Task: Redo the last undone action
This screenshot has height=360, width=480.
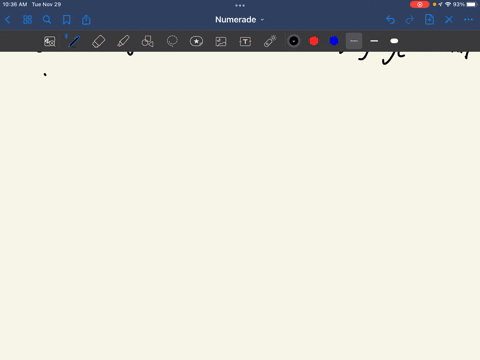Action: (410, 20)
